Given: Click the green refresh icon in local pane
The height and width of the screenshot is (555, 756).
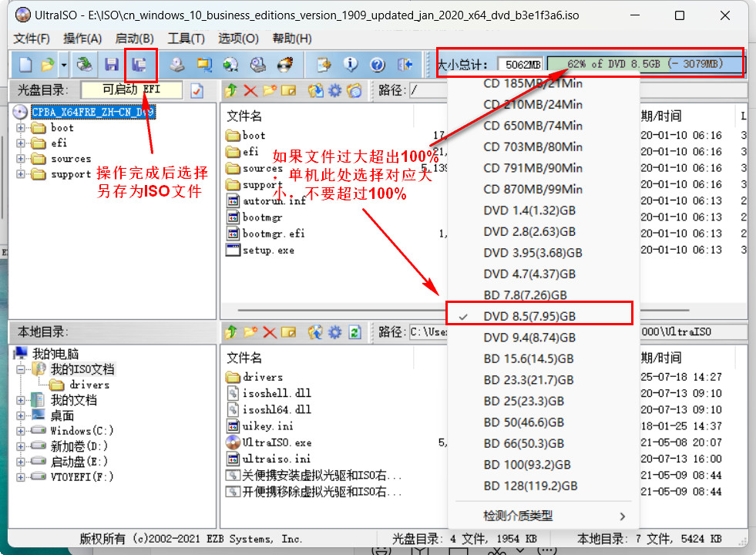Looking at the screenshot, I should pos(354,332).
